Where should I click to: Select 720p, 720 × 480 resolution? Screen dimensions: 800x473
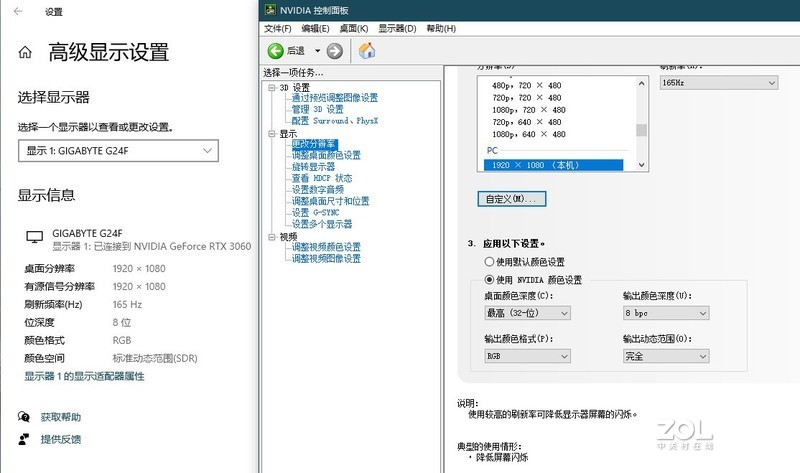pyautogui.click(x=527, y=97)
